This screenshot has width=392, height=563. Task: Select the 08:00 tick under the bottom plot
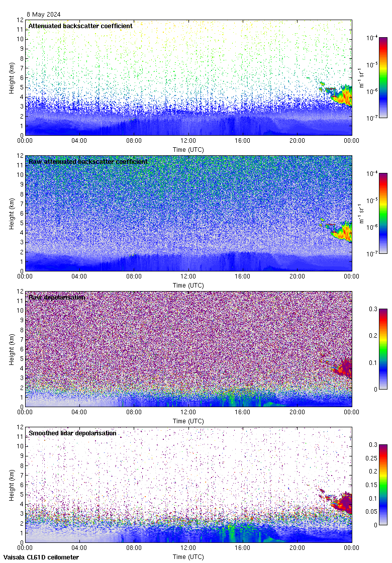134,548
